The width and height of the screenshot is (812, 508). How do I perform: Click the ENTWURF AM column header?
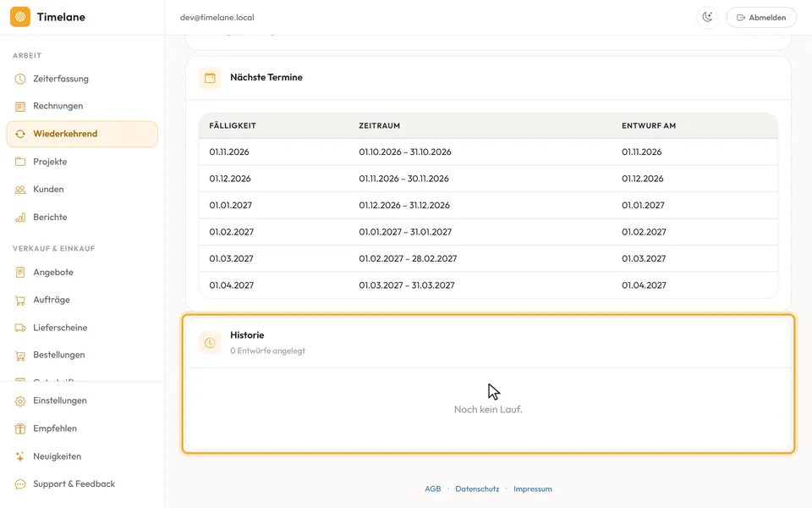coord(649,125)
